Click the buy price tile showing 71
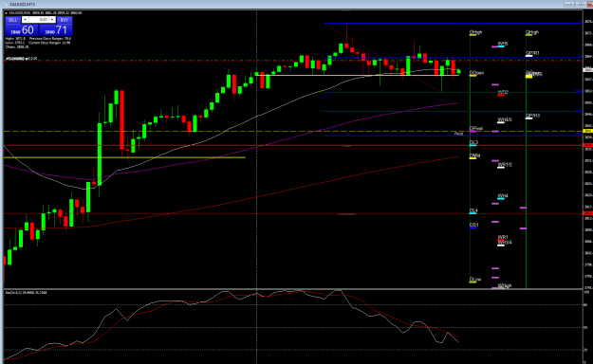Screen dimensions: 593x364 pos(56,30)
